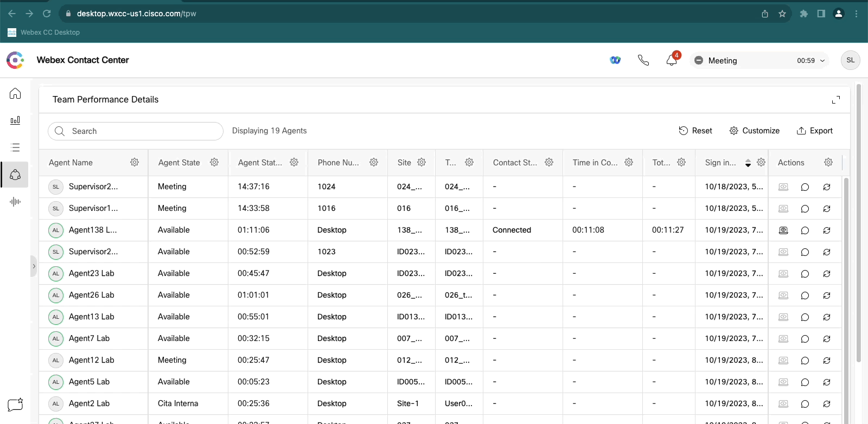
Task: Toggle sort on the Sign in column
Action: [x=748, y=163]
